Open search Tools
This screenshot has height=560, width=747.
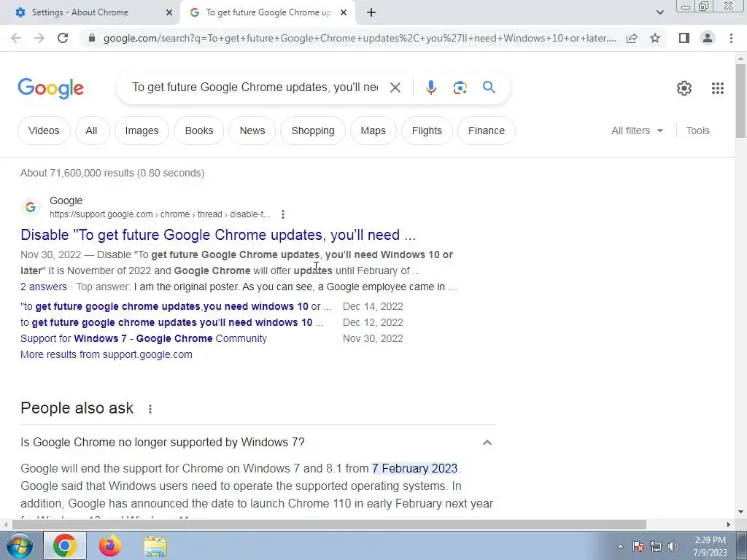tap(697, 131)
